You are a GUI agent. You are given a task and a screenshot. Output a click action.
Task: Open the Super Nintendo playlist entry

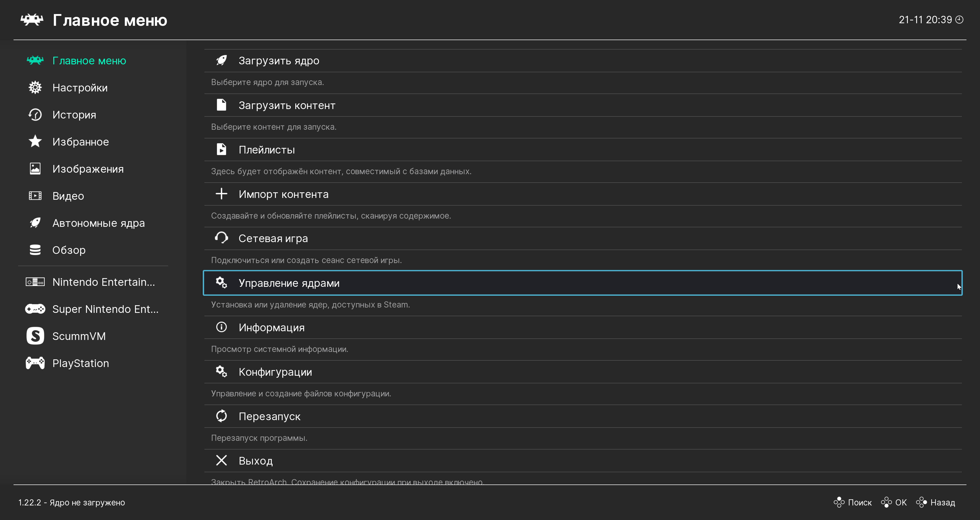[105, 309]
